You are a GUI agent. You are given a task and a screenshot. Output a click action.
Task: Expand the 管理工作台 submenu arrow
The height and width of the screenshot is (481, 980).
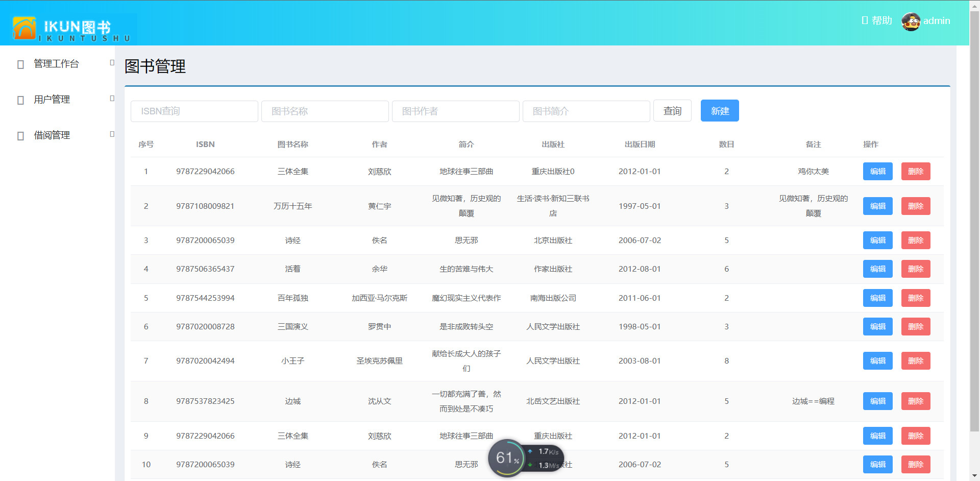[x=112, y=63]
